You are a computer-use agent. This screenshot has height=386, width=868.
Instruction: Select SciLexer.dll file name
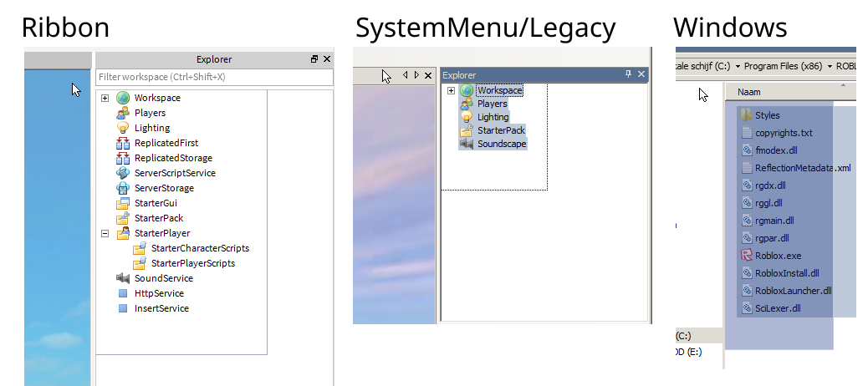tap(778, 308)
